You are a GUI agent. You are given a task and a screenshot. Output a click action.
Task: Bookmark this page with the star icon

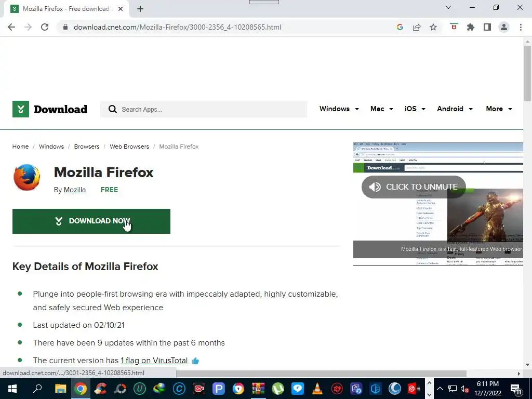pyautogui.click(x=433, y=27)
